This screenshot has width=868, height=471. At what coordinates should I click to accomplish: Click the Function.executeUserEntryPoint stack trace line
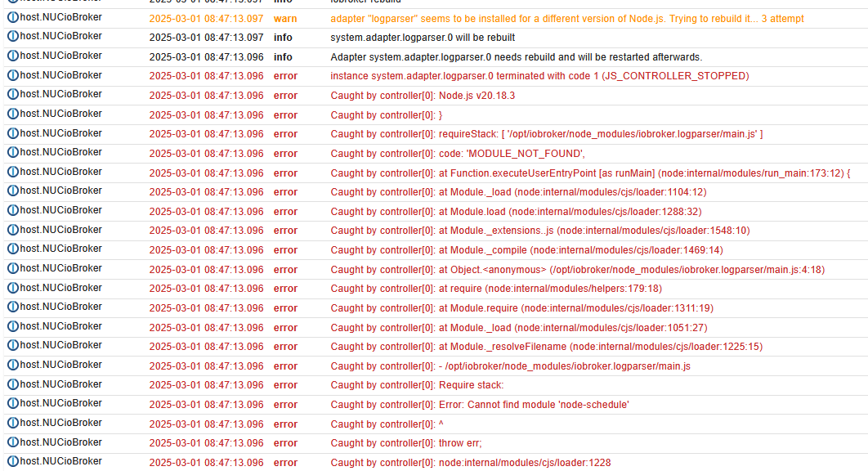click(x=590, y=173)
